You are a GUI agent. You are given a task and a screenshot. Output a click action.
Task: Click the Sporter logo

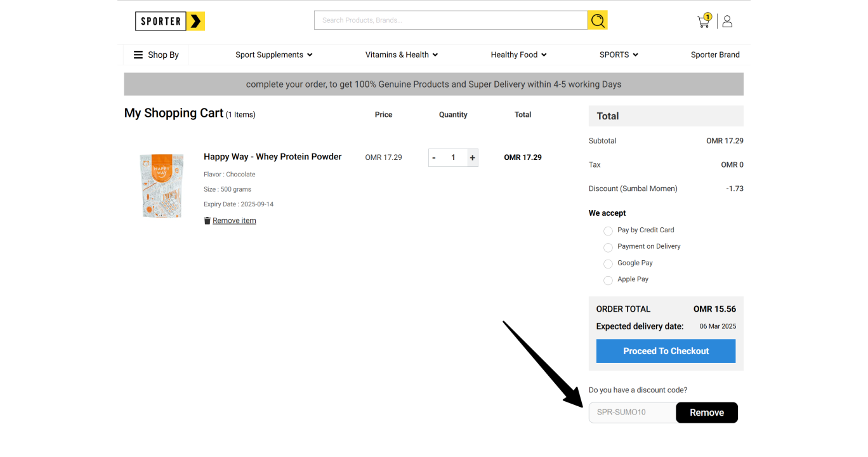click(x=170, y=21)
